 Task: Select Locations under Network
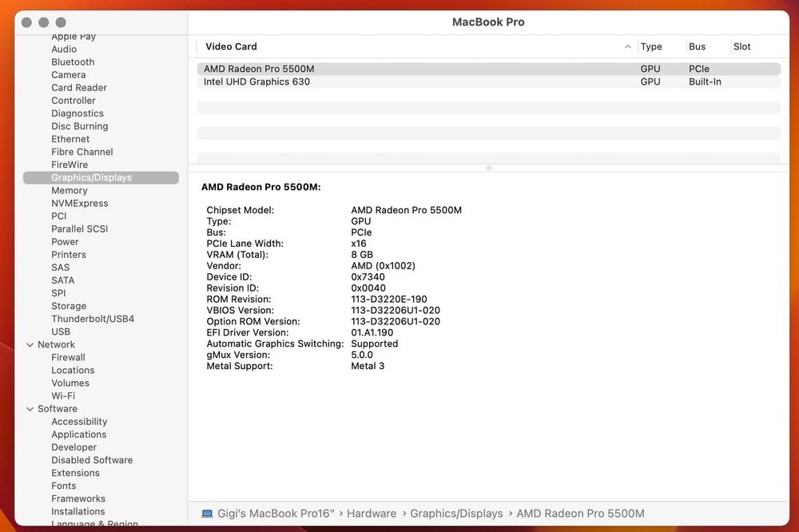(x=73, y=371)
